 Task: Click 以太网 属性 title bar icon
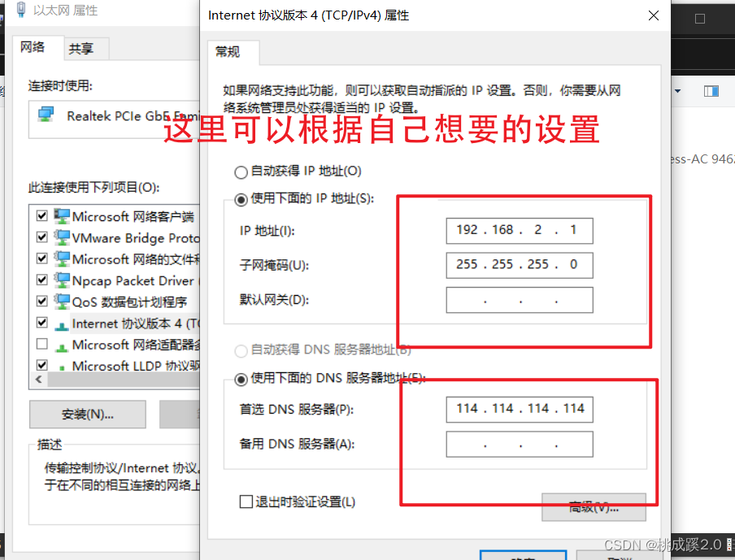click(x=20, y=10)
